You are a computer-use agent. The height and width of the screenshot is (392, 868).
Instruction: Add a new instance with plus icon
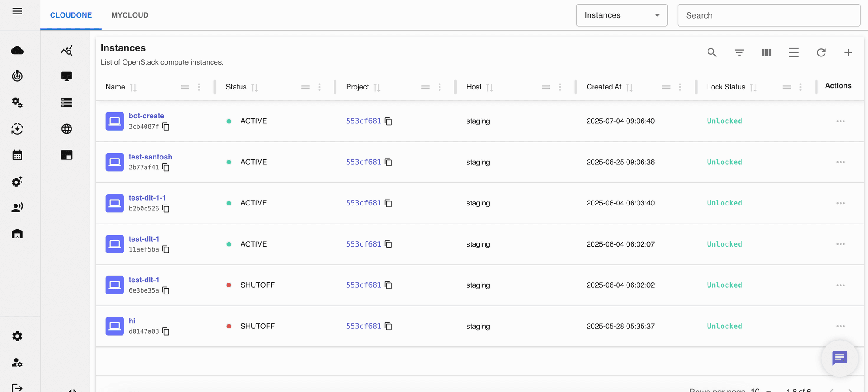[x=848, y=52]
